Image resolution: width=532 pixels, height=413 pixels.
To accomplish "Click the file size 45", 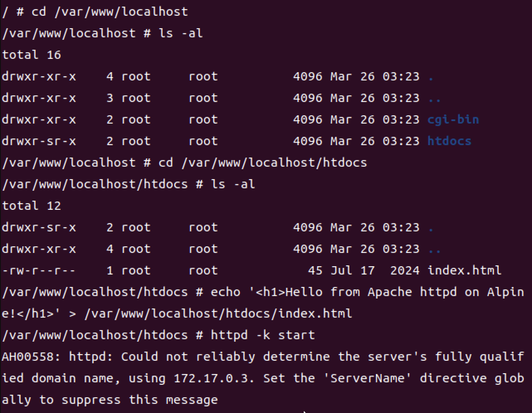I will [315, 270].
